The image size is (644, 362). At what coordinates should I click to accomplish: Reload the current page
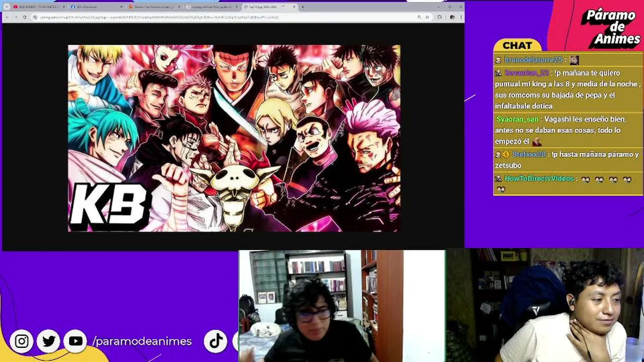(24, 17)
